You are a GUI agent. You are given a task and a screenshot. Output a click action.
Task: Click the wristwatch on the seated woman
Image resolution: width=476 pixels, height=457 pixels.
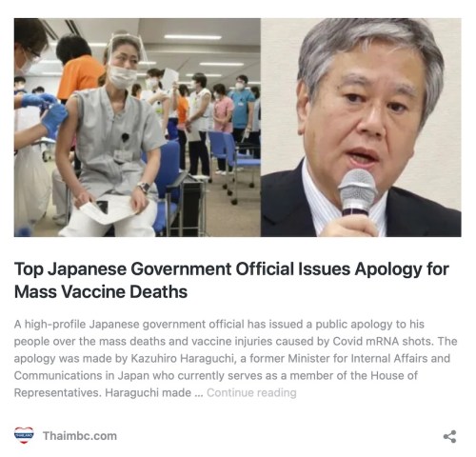click(145, 188)
